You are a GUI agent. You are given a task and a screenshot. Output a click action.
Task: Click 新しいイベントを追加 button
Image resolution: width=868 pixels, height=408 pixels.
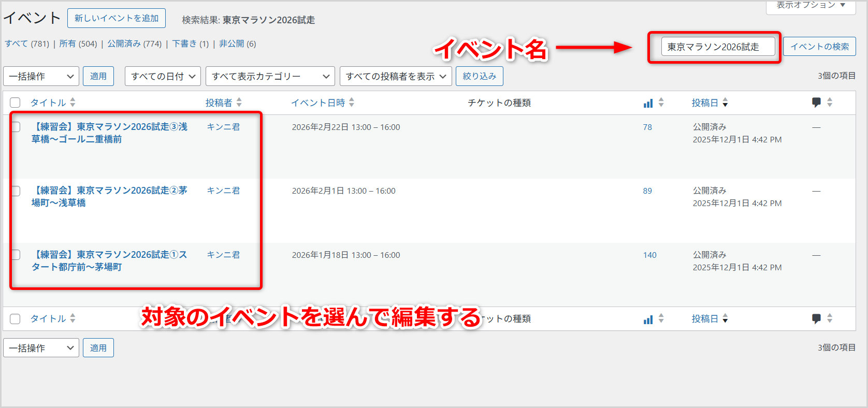tap(117, 18)
